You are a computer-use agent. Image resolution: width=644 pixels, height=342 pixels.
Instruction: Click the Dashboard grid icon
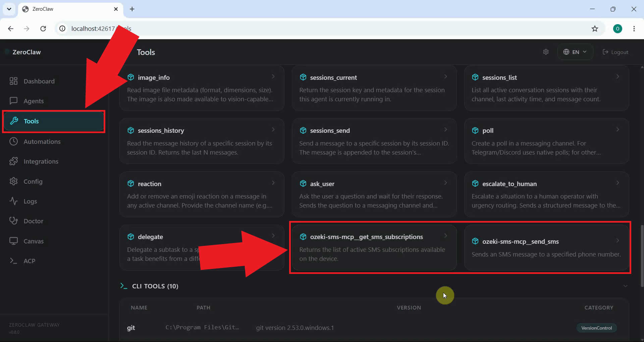13,81
